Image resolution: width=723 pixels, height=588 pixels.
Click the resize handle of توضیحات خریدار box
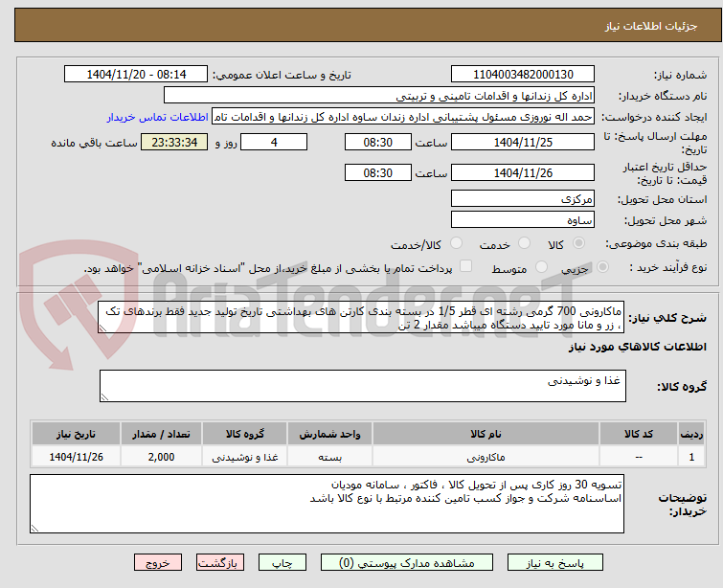coord(35,528)
